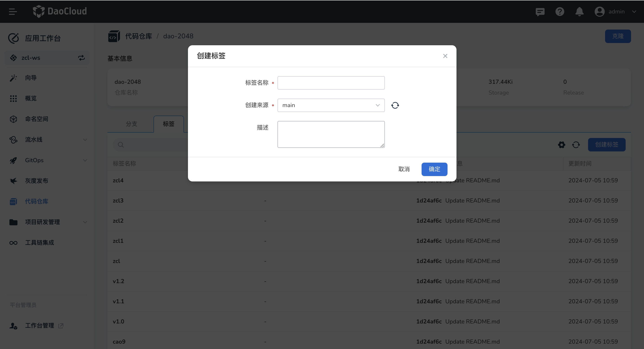Click the refresh icon by 创建标签 button
Image resolution: width=644 pixels, height=349 pixels.
(576, 145)
